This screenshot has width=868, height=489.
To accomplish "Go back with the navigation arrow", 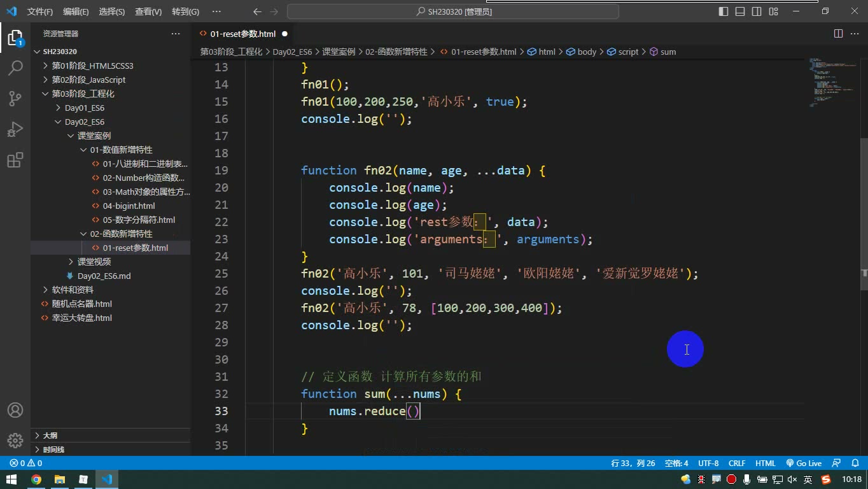I will [x=257, y=11].
